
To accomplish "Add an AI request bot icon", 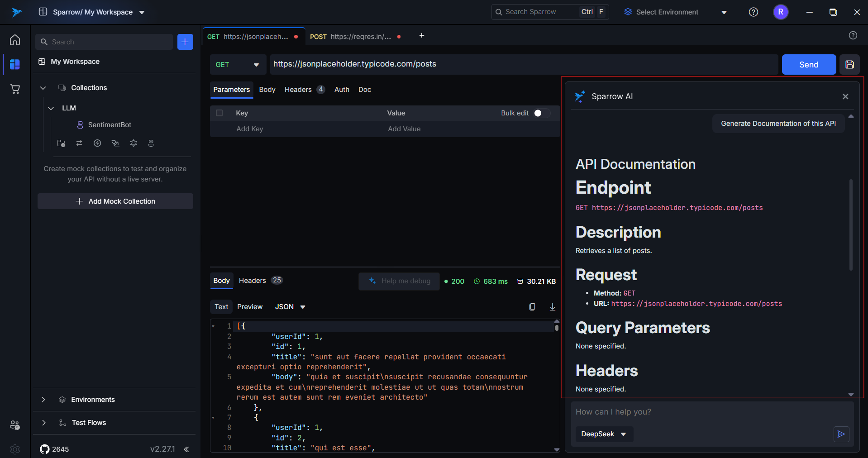I will coord(151,143).
